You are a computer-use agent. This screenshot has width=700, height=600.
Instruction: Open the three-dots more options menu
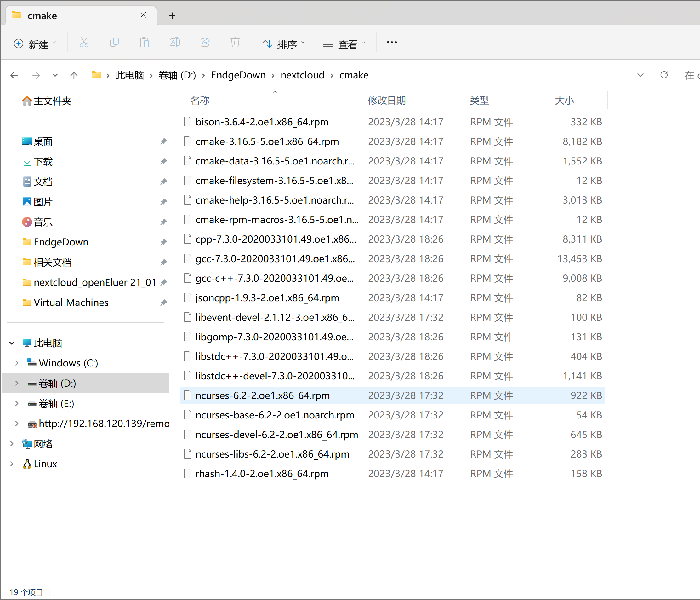coord(391,43)
